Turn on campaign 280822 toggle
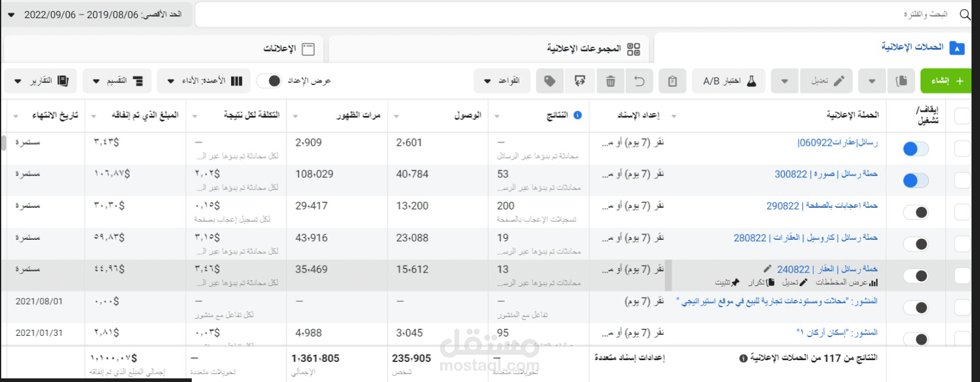 (916, 244)
